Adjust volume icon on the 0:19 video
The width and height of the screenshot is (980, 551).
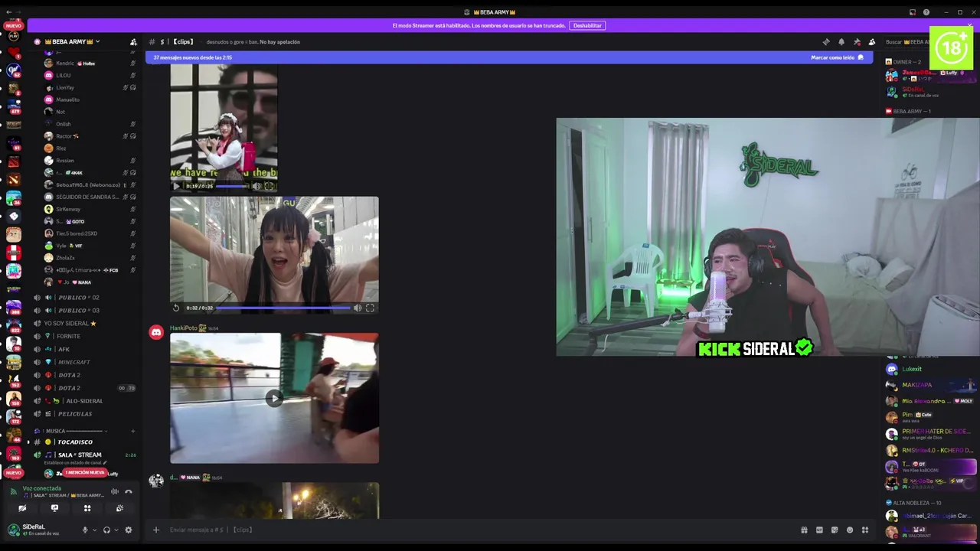[x=256, y=186]
